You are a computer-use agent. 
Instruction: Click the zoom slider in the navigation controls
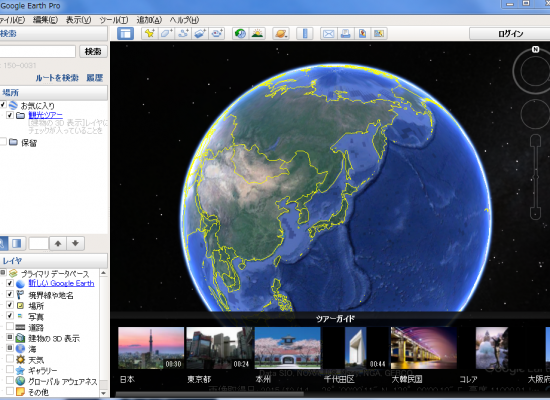(x=535, y=177)
